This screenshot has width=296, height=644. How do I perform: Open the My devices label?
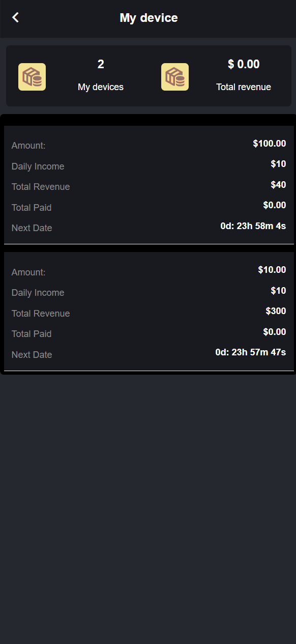pyautogui.click(x=101, y=87)
